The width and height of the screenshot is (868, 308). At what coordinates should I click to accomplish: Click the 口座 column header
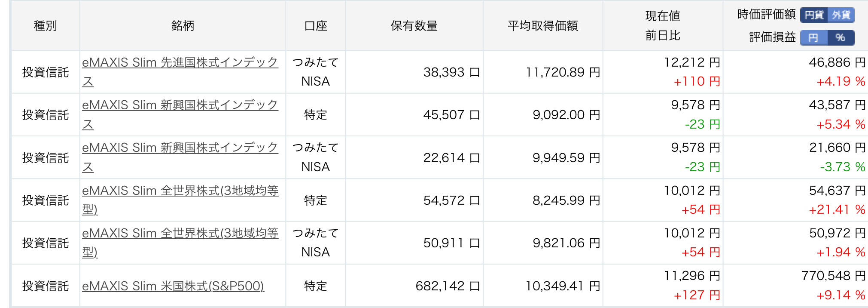click(x=316, y=26)
